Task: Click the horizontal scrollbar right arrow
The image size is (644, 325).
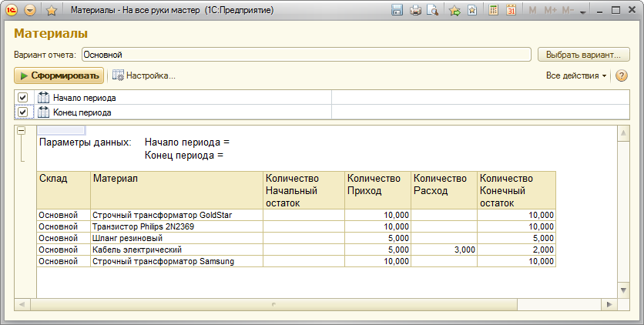Action: 609,304
